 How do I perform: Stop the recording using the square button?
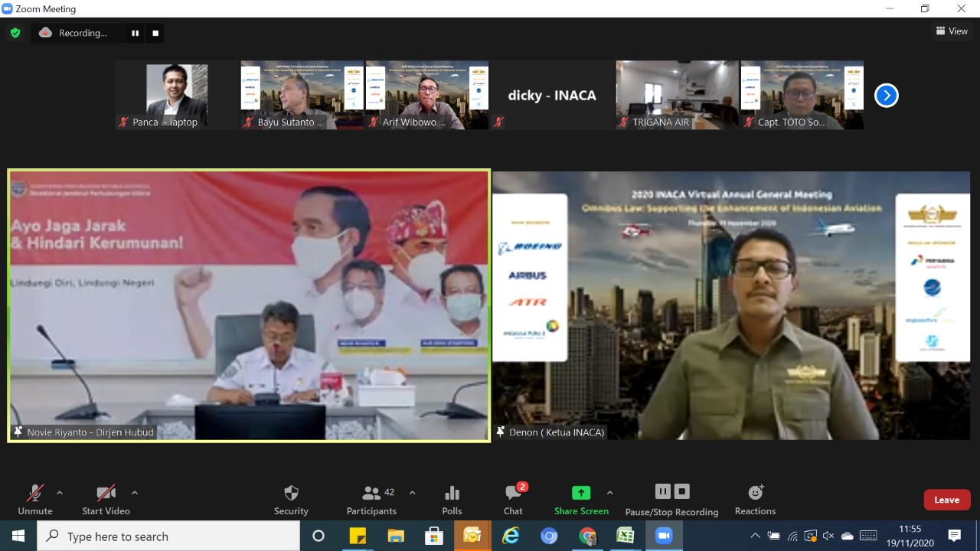pos(155,33)
